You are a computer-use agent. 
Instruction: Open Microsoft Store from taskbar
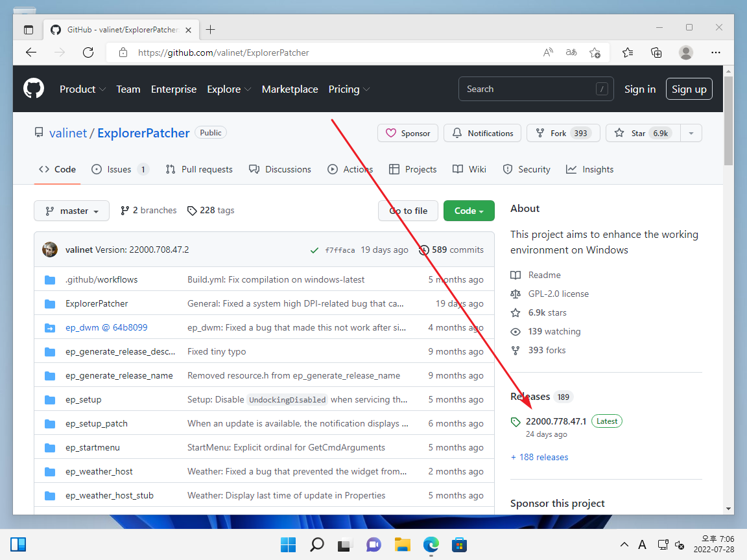(x=459, y=544)
